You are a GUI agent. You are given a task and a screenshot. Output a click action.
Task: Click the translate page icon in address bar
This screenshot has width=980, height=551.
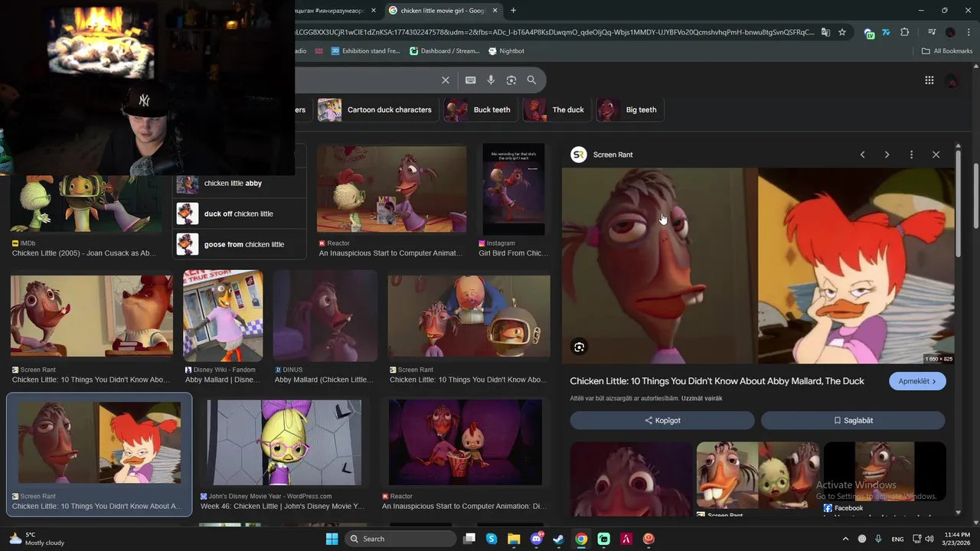pyautogui.click(x=825, y=32)
